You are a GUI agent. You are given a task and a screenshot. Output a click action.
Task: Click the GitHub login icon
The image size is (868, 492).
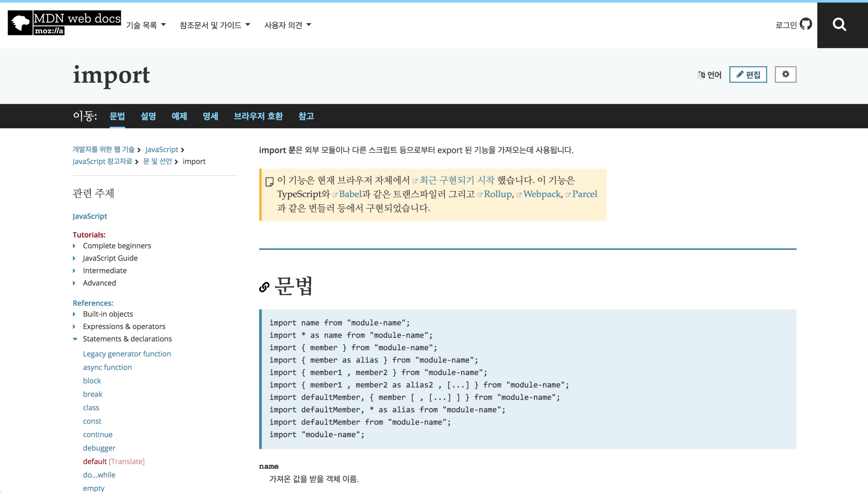[806, 24]
